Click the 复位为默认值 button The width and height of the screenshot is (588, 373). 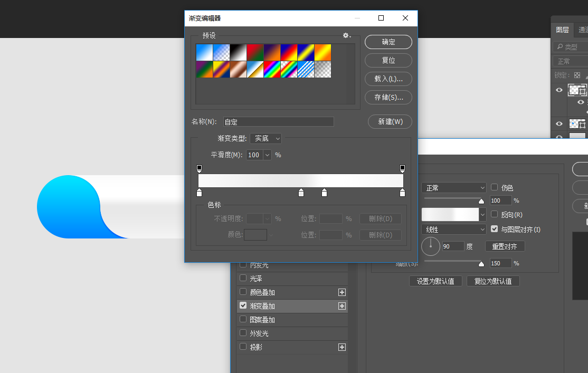(x=493, y=281)
